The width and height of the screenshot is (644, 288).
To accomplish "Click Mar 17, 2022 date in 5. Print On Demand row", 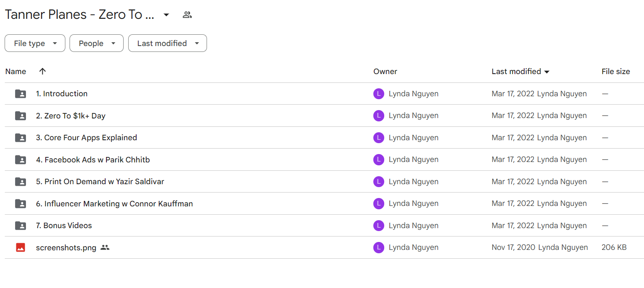I will pyautogui.click(x=513, y=182).
